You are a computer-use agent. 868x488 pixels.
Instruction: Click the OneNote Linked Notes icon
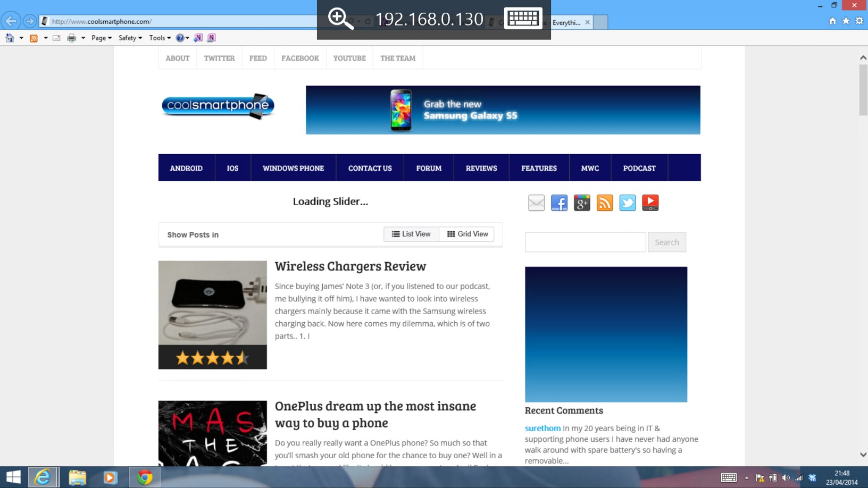(211, 38)
